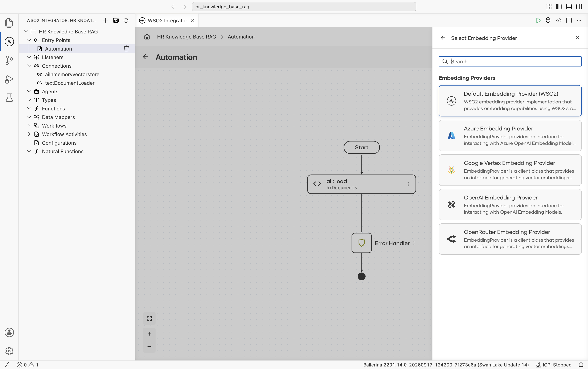Choose OpenAI Embedding Provider

510,205
